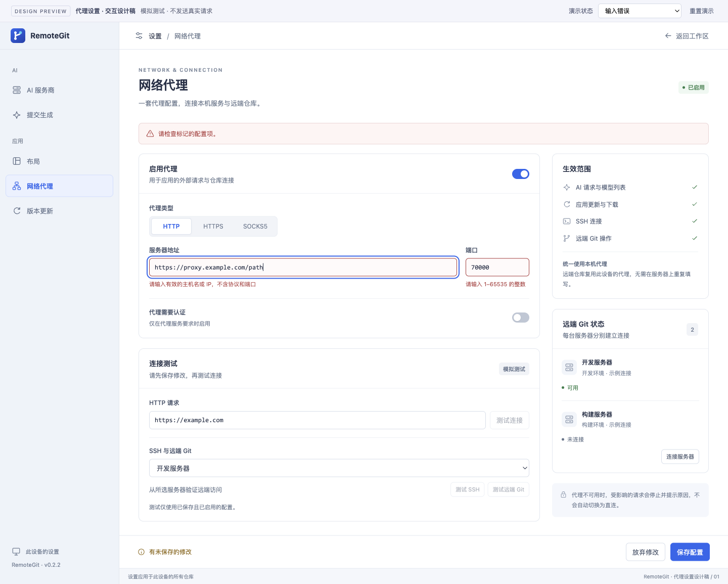Click the settings sliders icon in breadcrumb
The width and height of the screenshot is (728, 584).
[139, 36]
